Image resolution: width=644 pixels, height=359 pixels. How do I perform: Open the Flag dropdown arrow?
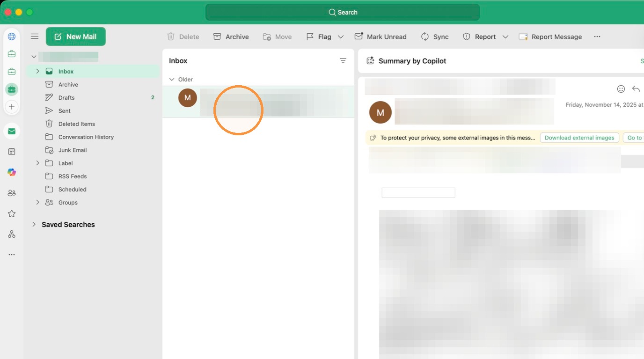(341, 37)
